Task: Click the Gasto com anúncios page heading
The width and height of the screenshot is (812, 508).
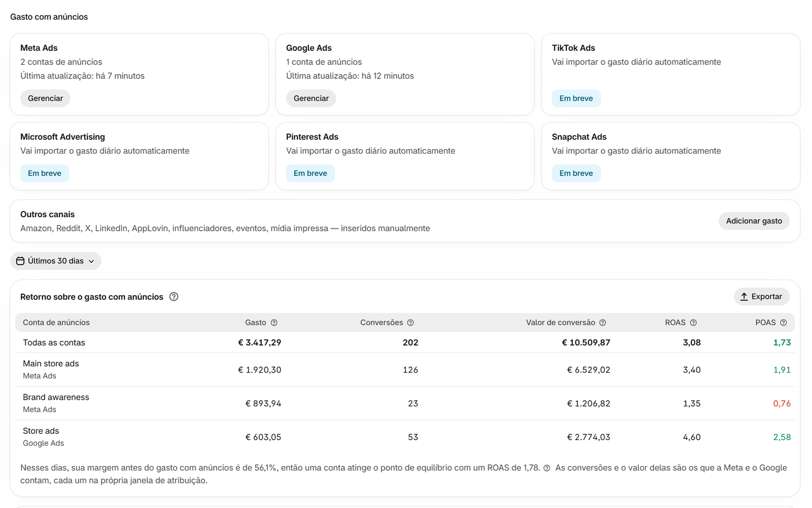Action: coord(49,17)
